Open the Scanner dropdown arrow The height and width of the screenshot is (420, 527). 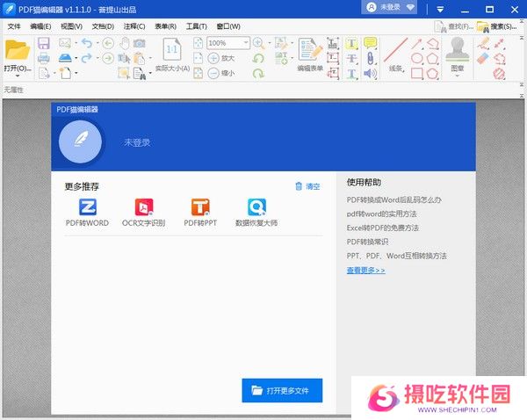pyautogui.click(x=76, y=59)
